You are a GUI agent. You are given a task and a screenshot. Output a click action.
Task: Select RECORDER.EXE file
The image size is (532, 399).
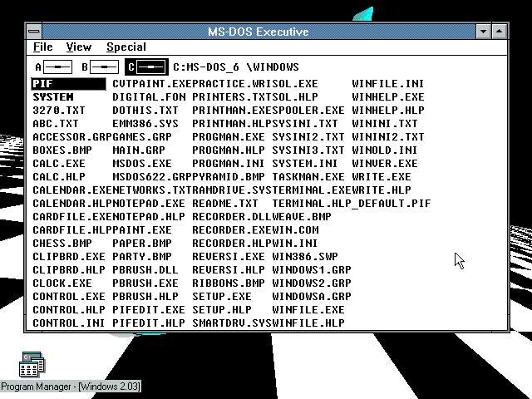(x=232, y=230)
